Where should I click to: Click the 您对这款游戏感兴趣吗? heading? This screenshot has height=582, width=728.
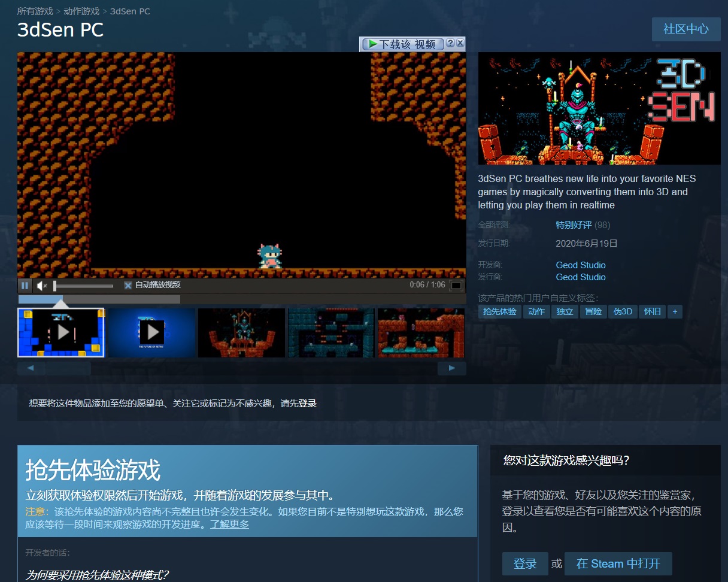click(x=566, y=460)
